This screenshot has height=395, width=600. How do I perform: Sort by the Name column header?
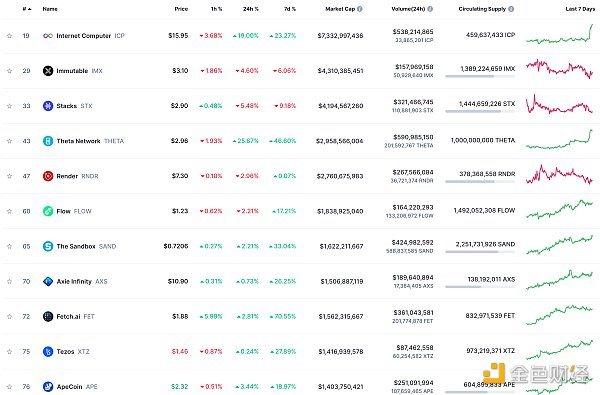50,9
